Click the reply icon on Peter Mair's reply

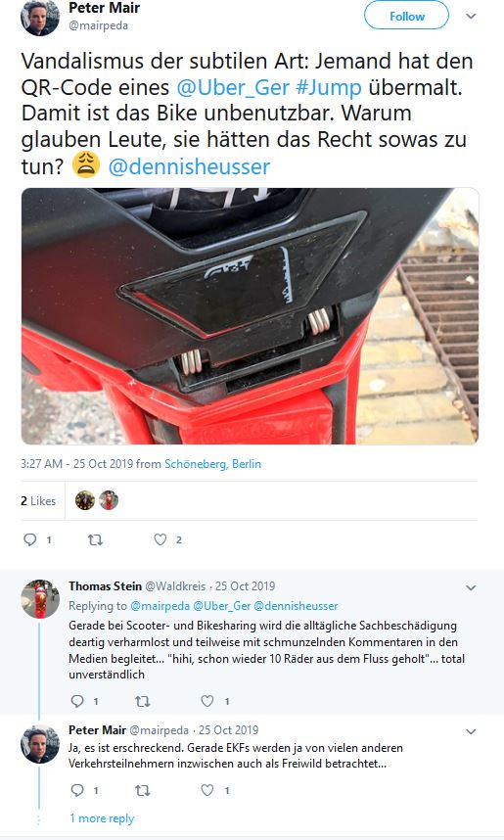click(77, 790)
